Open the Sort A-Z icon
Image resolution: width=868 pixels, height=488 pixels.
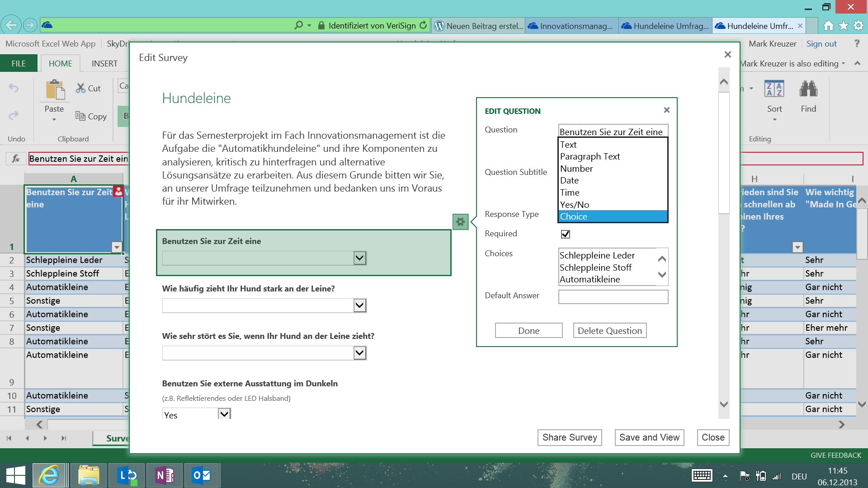tap(774, 89)
